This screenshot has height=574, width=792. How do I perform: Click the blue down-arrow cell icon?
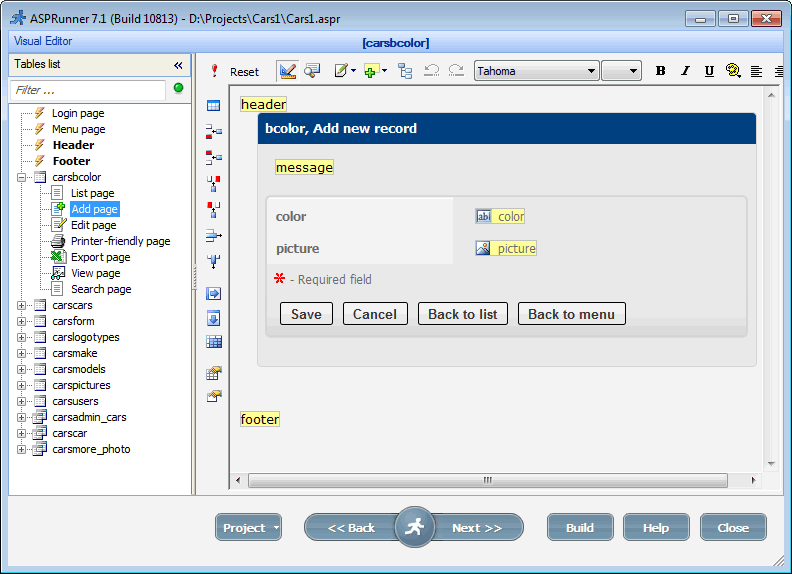point(214,318)
